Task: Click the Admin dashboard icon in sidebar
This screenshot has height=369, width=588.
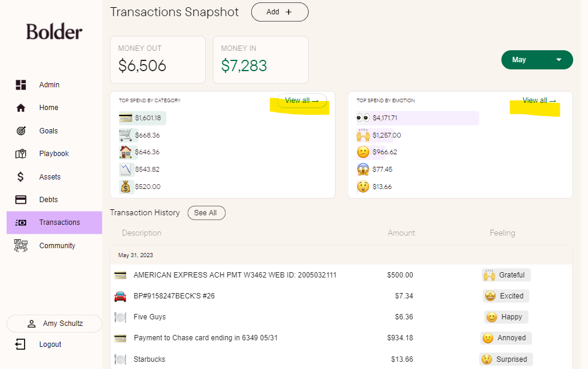Action: (x=21, y=85)
